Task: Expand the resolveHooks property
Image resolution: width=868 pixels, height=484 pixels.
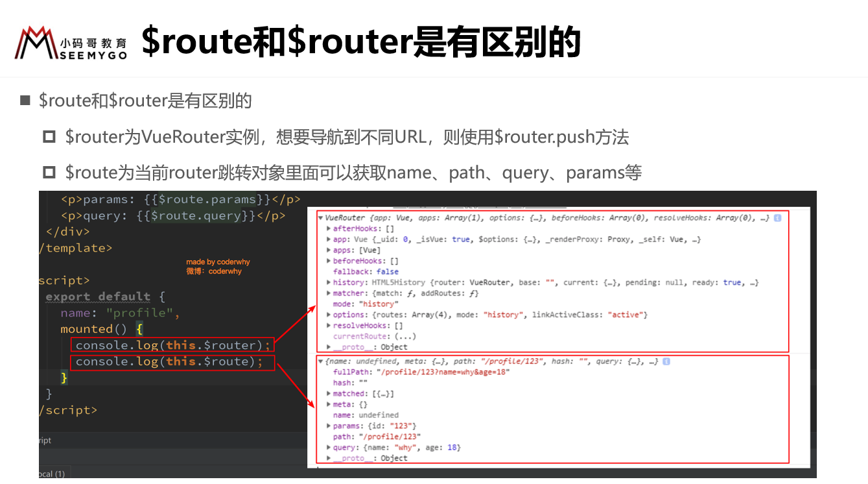Action: [x=329, y=326]
